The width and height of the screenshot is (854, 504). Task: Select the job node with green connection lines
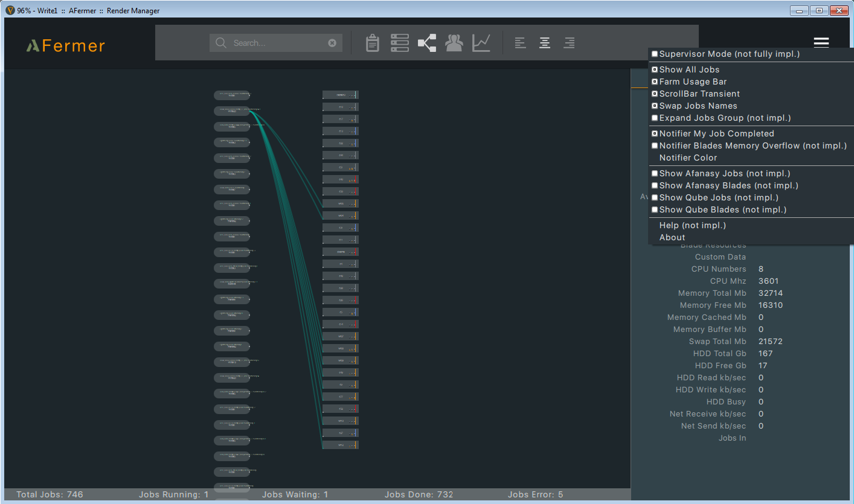click(x=231, y=111)
